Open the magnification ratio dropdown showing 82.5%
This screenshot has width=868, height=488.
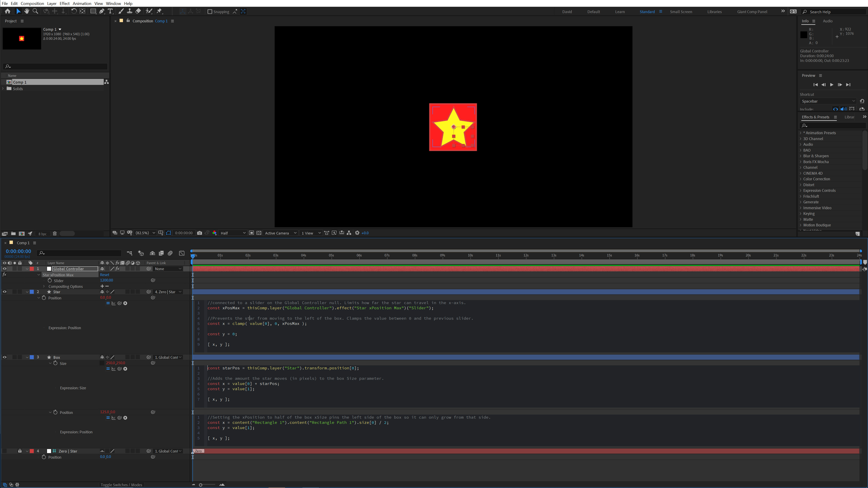[144, 233]
